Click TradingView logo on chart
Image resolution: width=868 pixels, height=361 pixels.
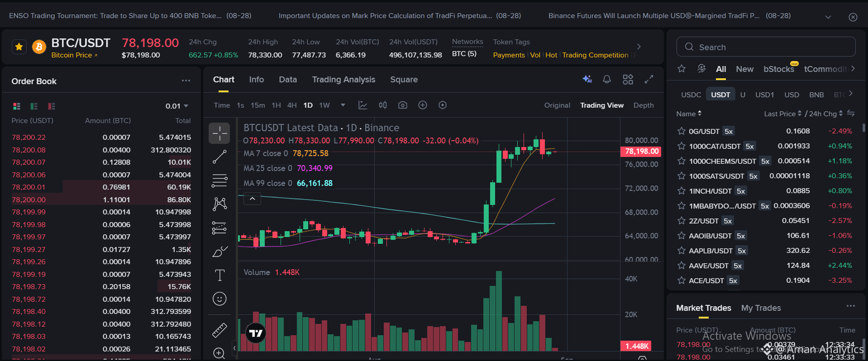click(256, 333)
